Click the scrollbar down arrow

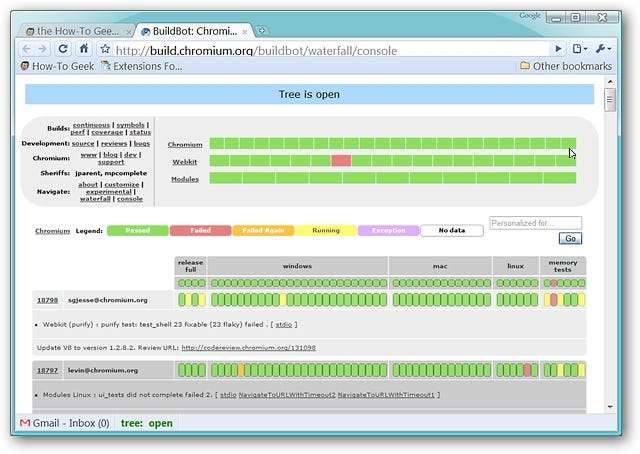(610, 407)
